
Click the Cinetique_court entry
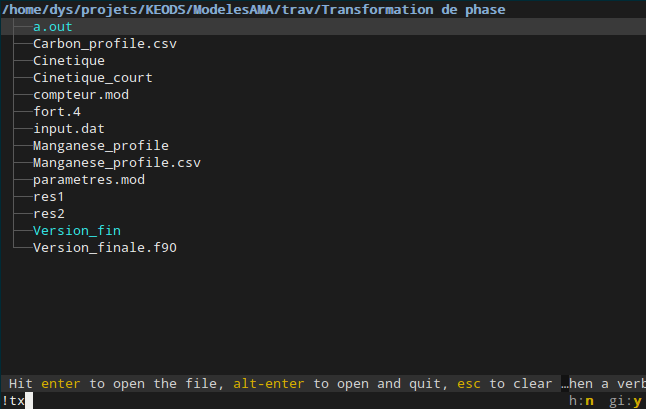[x=93, y=77]
